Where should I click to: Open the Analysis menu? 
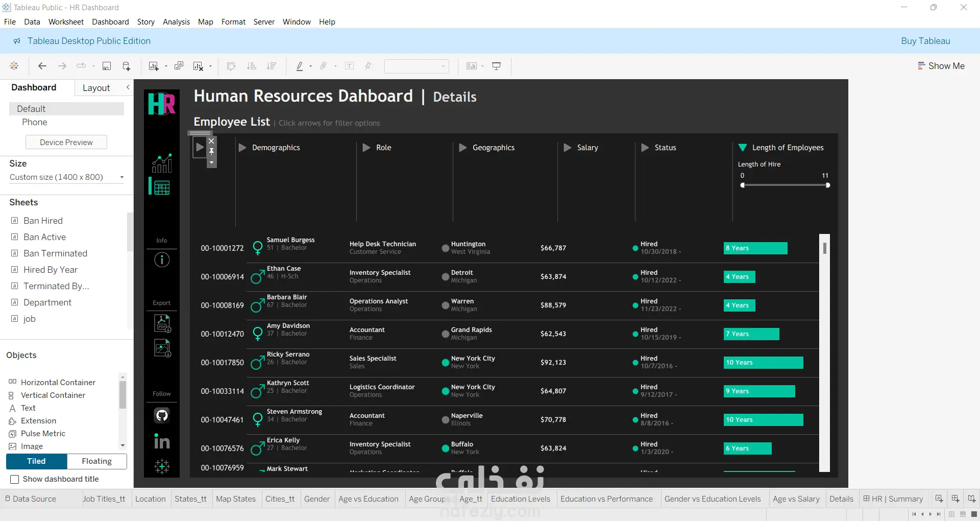176,22
